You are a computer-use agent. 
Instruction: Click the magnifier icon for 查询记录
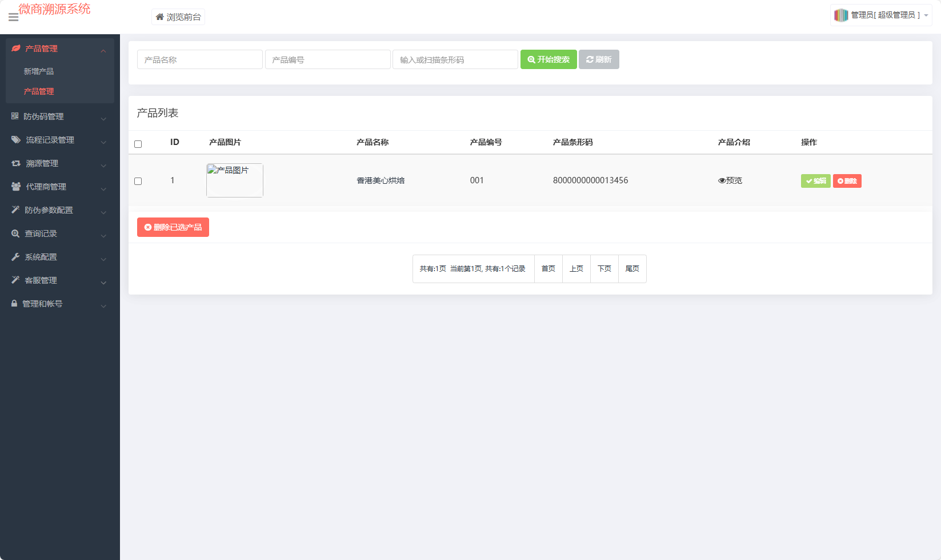(15, 233)
